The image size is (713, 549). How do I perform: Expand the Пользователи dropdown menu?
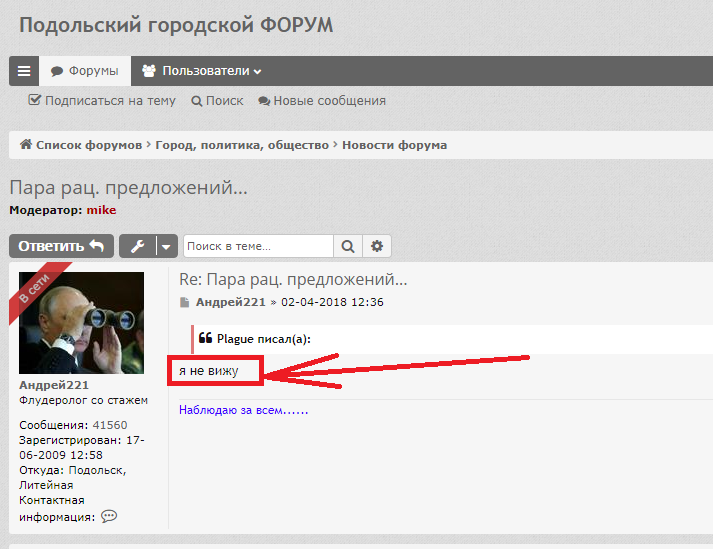point(202,71)
